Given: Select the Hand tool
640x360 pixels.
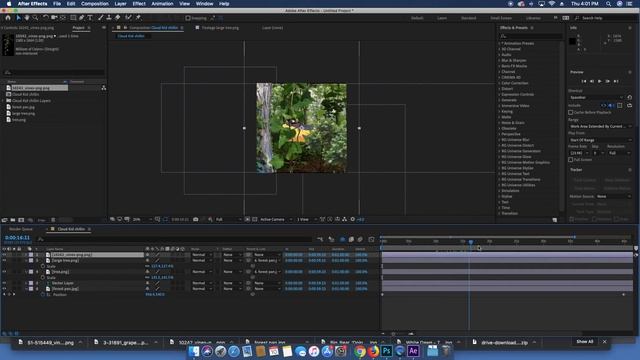Looking at the screenshot, I should pyautogui.click(x=27, y=18).
